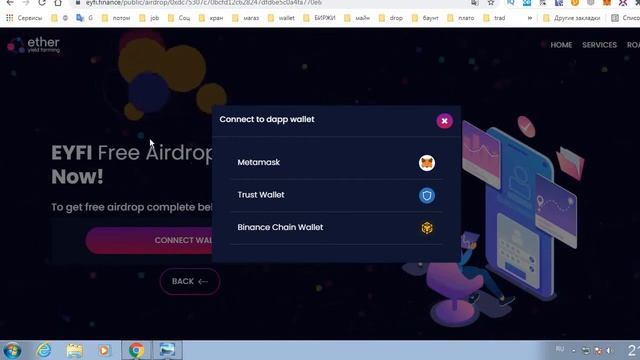The height and width of the screenshot is (360, 640).
Task: Click the Trust Wallet shield icon
Action: [x=427, y=196]
